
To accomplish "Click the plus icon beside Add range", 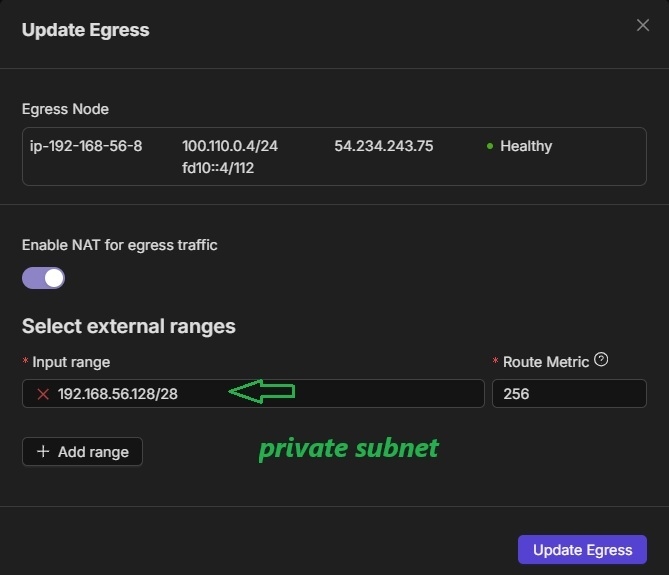I will point(43,452).
